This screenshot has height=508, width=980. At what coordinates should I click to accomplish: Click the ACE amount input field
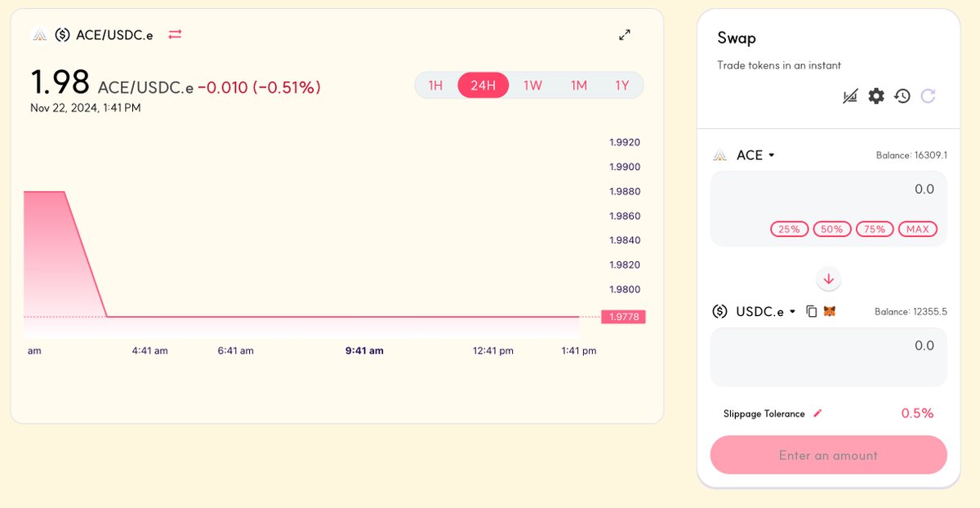click(x=866, y=189)
